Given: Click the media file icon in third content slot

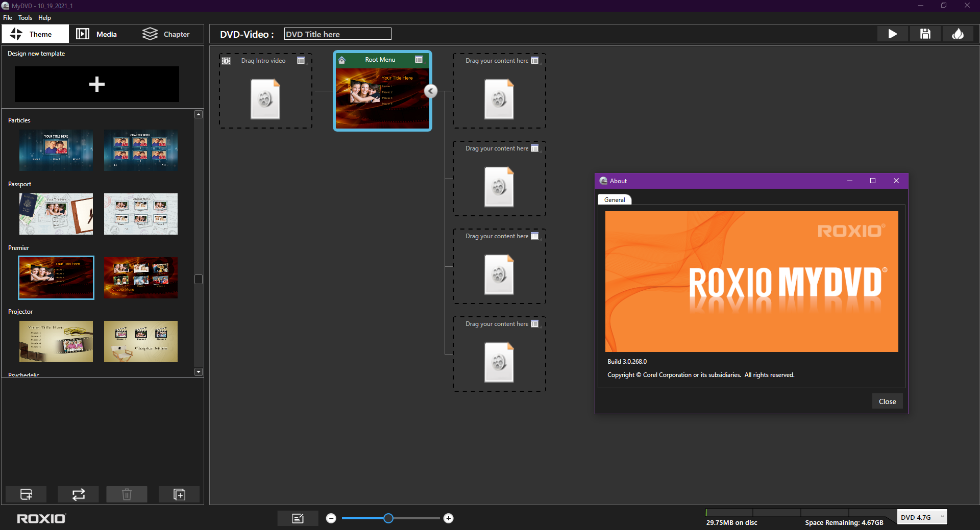Looking at the screenshot, I should (499, 274).
